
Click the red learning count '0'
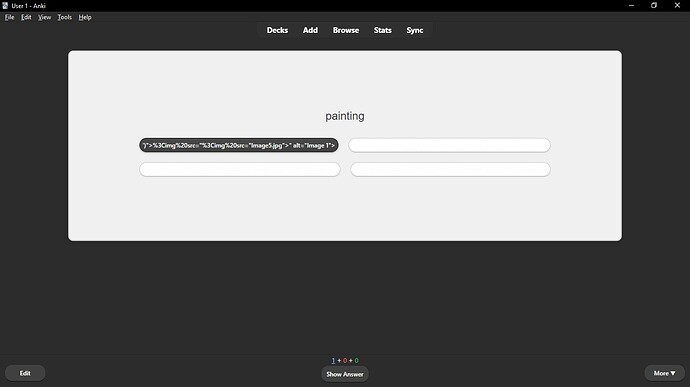pos(345,361)
